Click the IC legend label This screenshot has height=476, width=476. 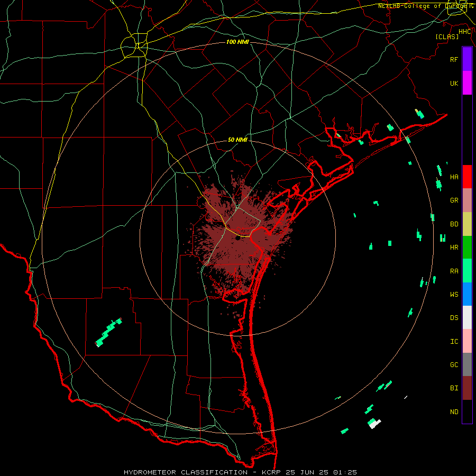coord(454,342)
